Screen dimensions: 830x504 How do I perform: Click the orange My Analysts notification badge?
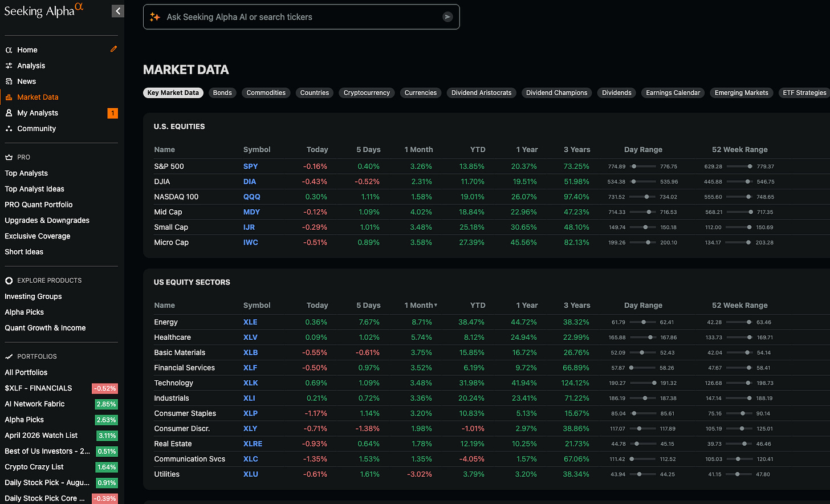(x=113, y=113)
